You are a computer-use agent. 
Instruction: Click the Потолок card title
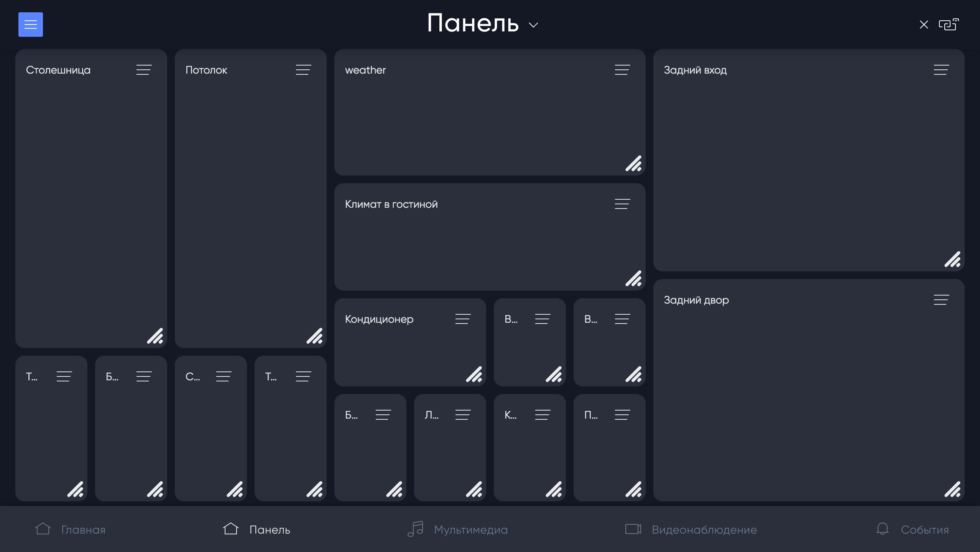click(206, 70)
